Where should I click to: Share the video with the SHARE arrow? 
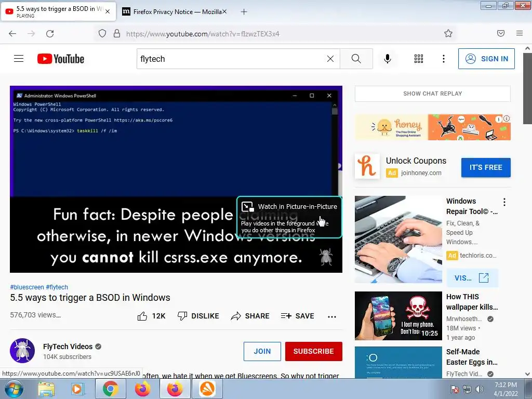[x=250, y=316]
